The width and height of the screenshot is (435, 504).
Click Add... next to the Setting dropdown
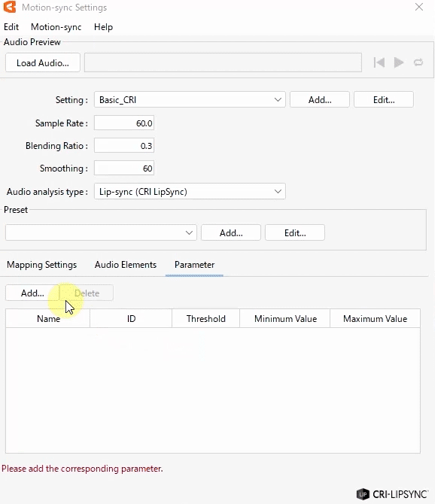coord(320,99)
